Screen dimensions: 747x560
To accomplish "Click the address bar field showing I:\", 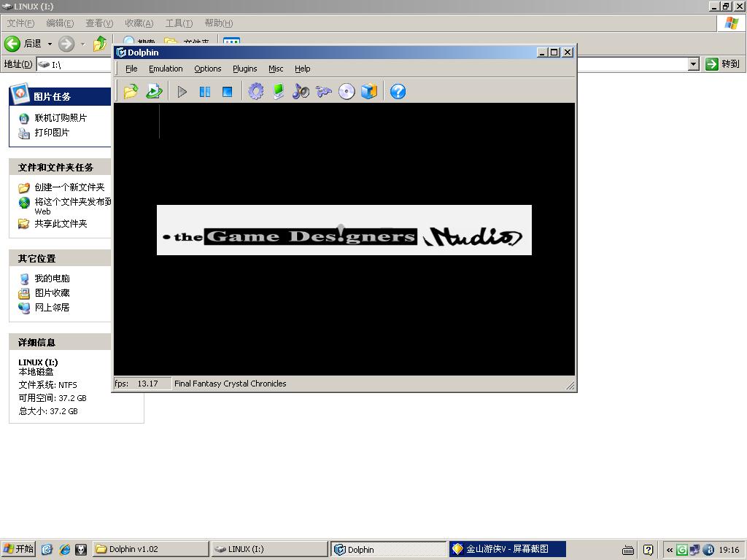I will coord(74,64).
